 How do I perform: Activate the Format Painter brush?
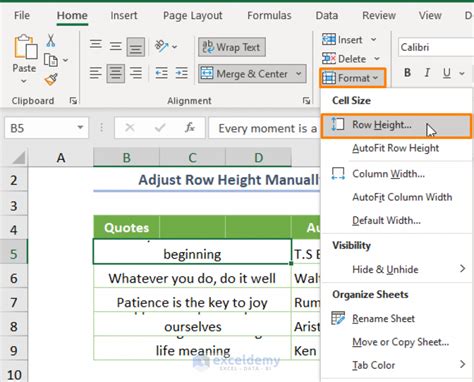51,79
